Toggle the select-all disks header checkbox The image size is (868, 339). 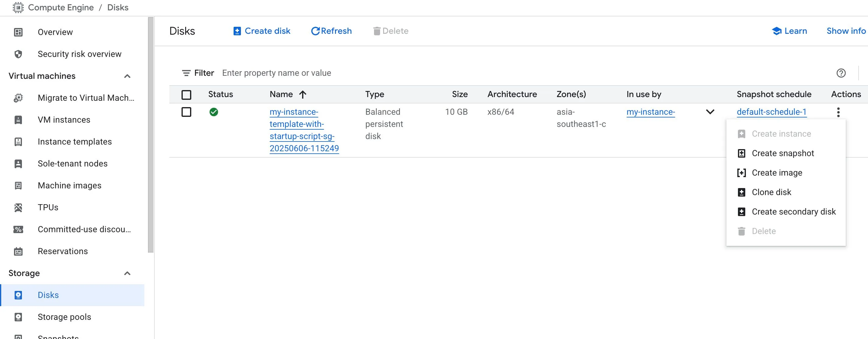[186, 95]
